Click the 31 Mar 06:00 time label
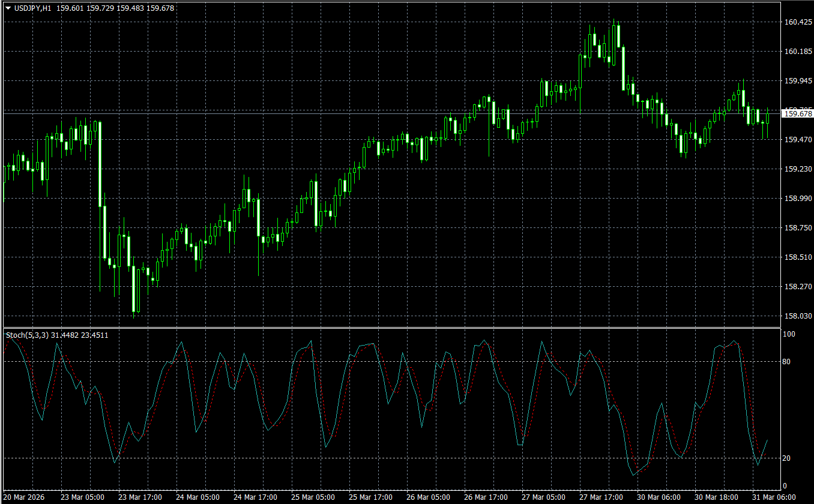 coord(774,497)
